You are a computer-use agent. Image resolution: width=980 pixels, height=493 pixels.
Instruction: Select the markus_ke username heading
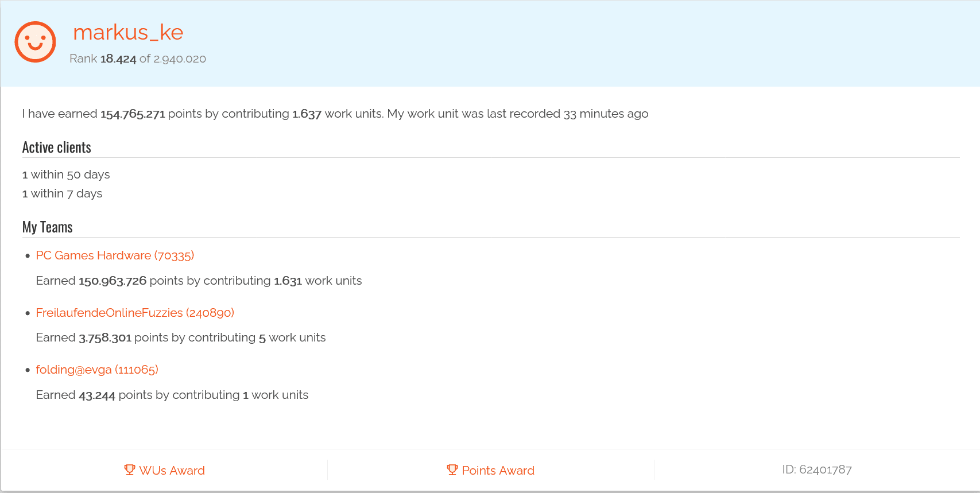[128, 33]
